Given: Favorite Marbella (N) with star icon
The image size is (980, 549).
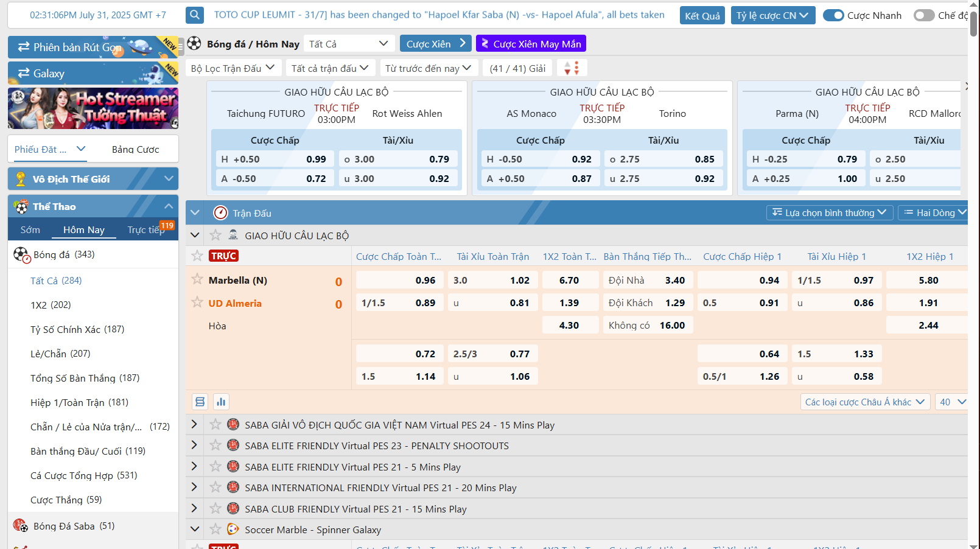Looking at the screenshot, I should point(197,279).
